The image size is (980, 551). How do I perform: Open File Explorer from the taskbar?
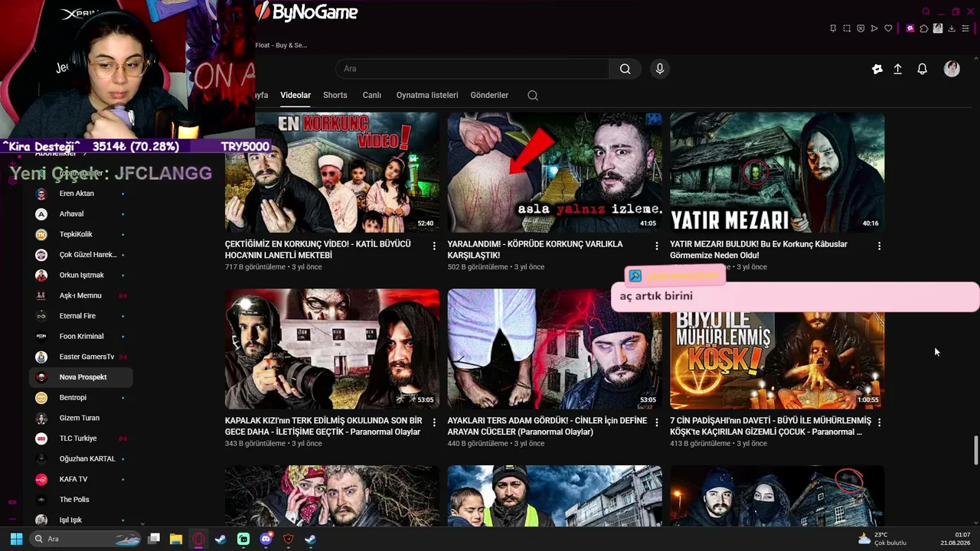click(176, 539)
